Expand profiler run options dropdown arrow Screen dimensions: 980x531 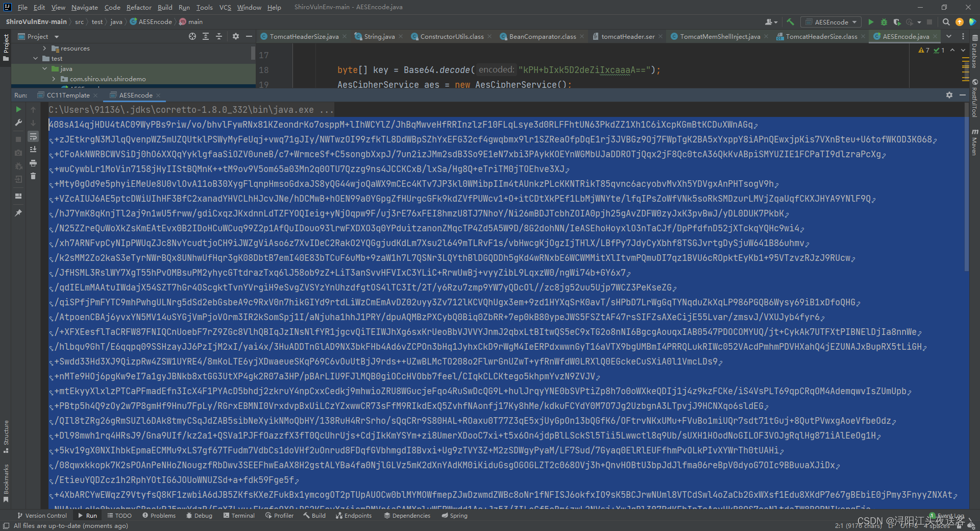pos(919,22)
